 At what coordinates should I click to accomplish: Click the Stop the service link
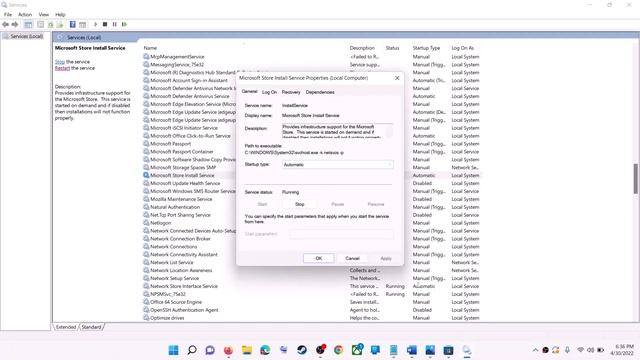click(x=60, y=62)
